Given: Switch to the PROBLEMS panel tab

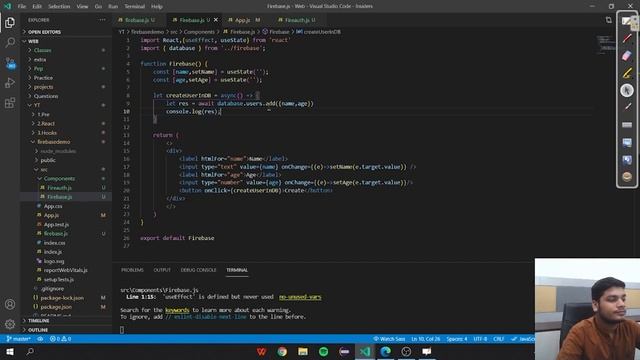Looking at the screenshot, I should click(x=132, y=270).
